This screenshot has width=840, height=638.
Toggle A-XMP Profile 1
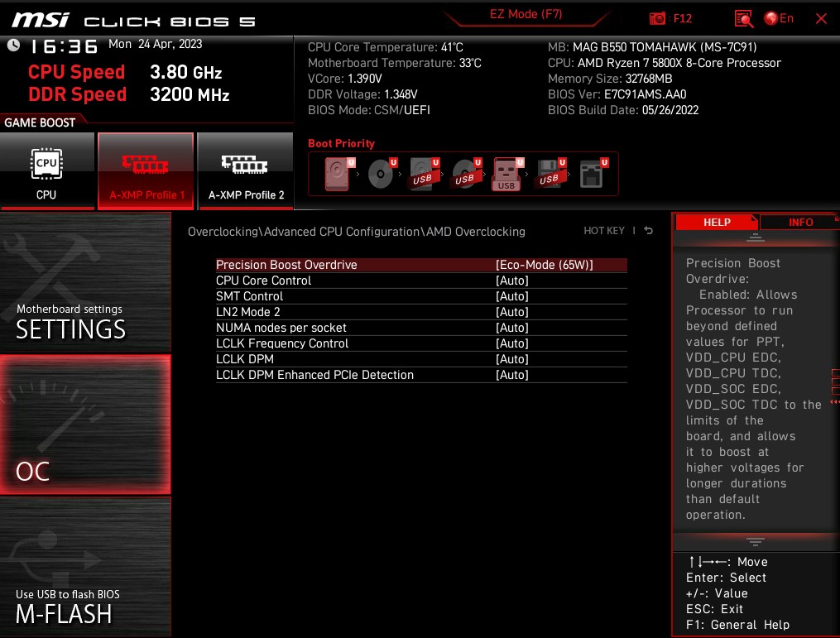coord(146,170)
